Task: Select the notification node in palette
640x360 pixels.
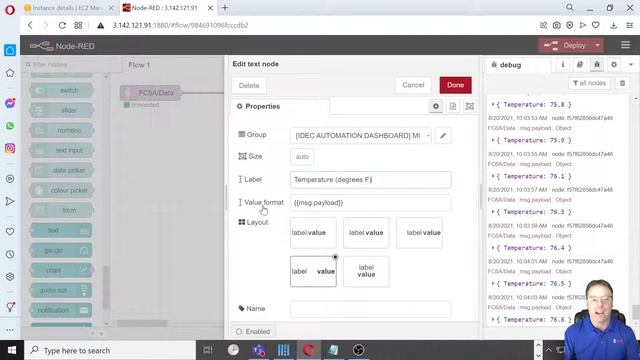Action: [62, 310]
